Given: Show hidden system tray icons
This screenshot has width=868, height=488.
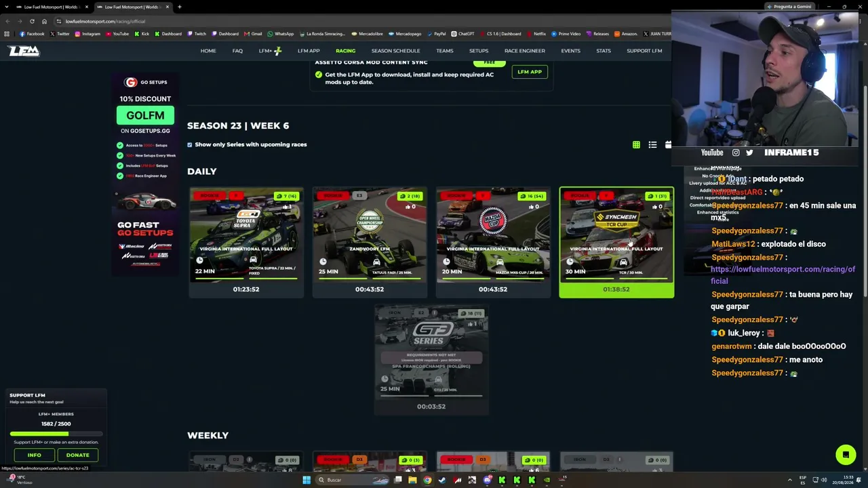Looking at the screenshot, I should [x=790, y=480].
